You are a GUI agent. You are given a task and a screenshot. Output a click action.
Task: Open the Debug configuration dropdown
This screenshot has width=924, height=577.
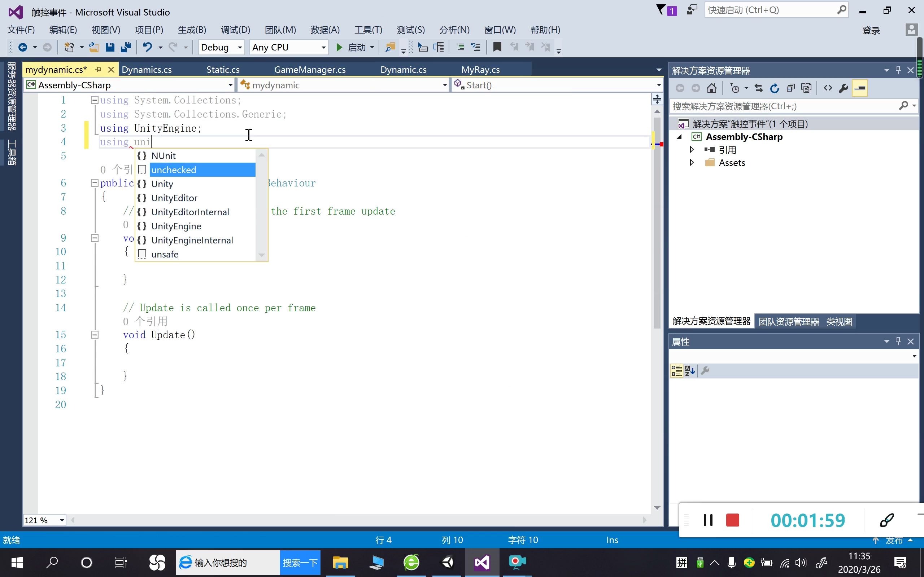(x=240, y=48)
